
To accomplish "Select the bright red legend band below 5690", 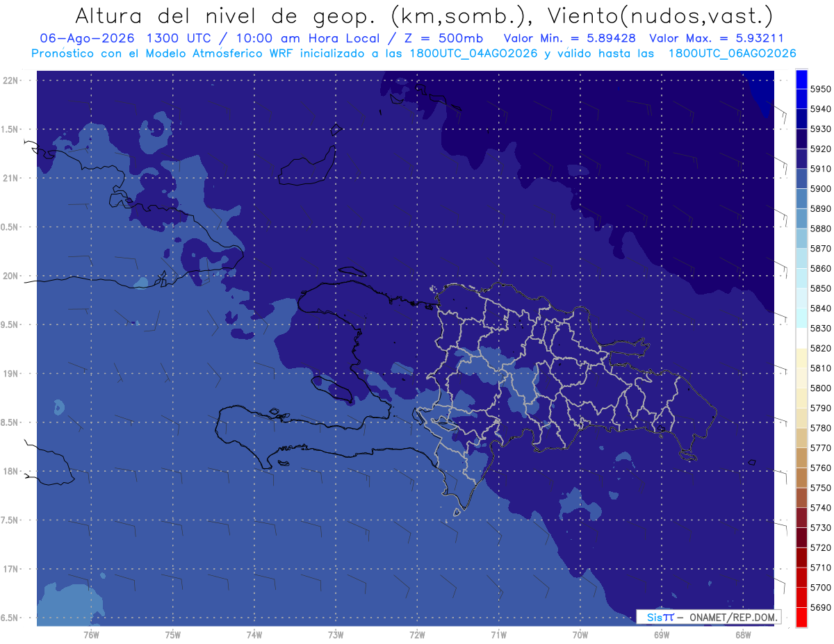I will 801,617.
